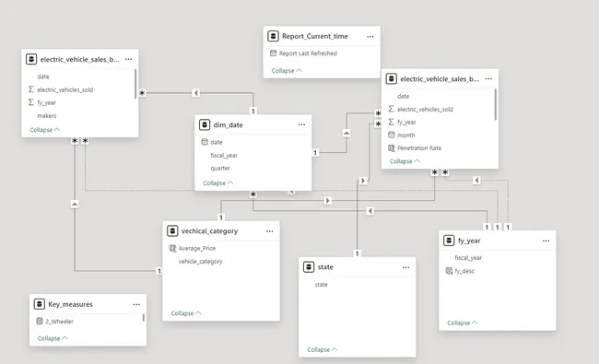
Task: Select the fiscal_year field in dim_date
Action: [224, 156]
